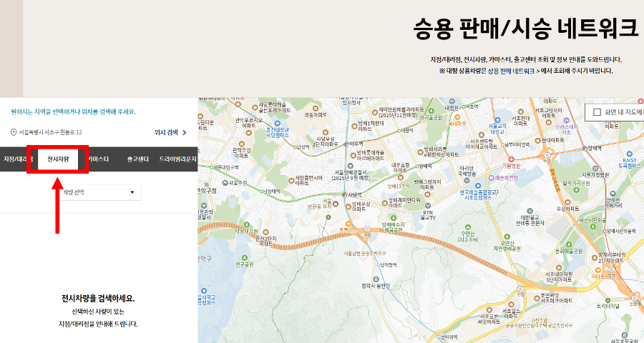Click the 이마트 shopping icon
The height and width of the screenshot is (343, 644).
tap(598, 270)
